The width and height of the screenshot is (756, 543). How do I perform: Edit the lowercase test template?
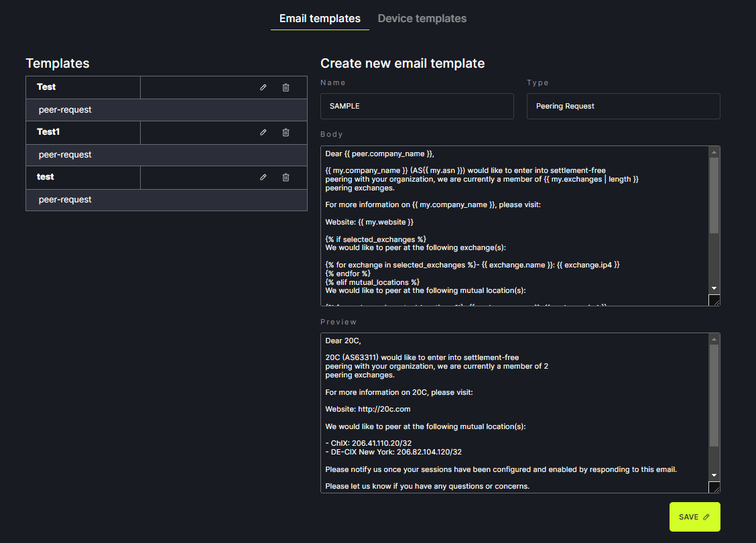tap(263, 177)
